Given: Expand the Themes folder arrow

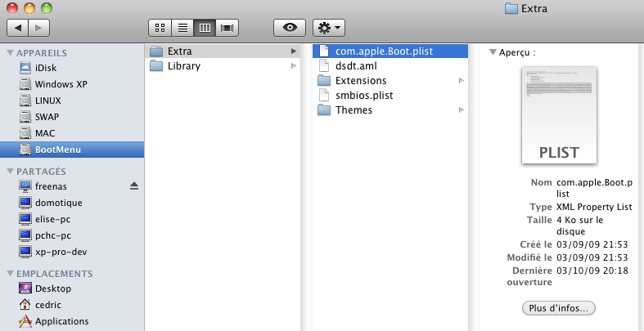Looking at the screenshot, I should point(462,110).
